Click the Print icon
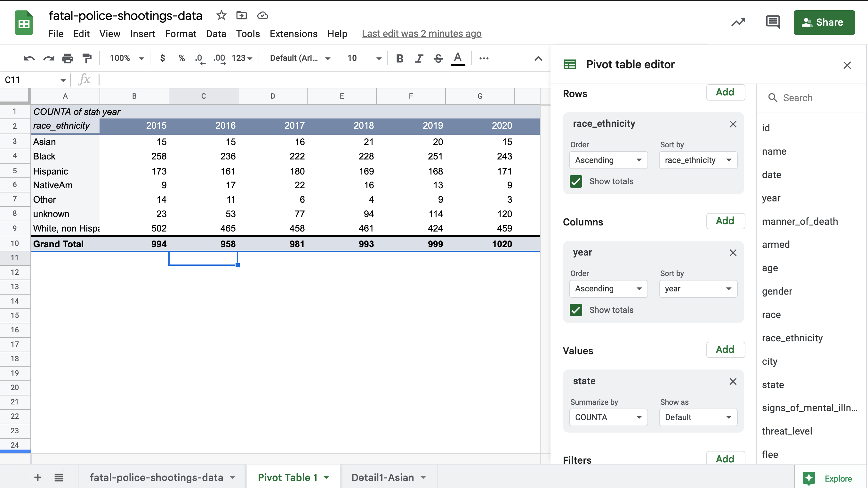The image size is (868, 488). 68,58
